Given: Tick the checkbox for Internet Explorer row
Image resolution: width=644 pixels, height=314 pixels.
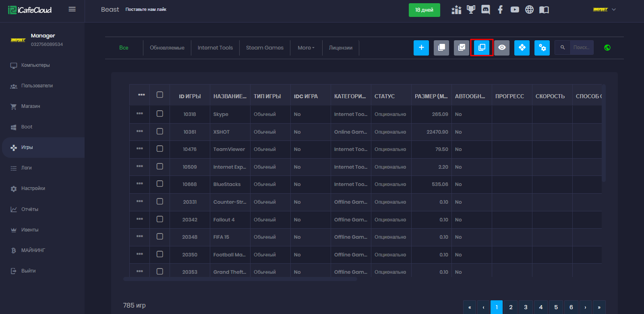Looking at the screenshot, I should (160, 166).
